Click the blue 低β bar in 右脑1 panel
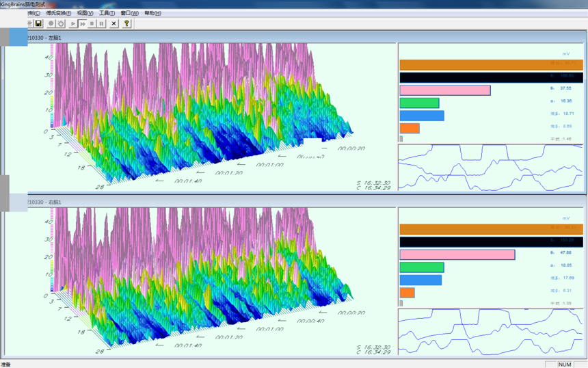 click(x=420, y=280)
